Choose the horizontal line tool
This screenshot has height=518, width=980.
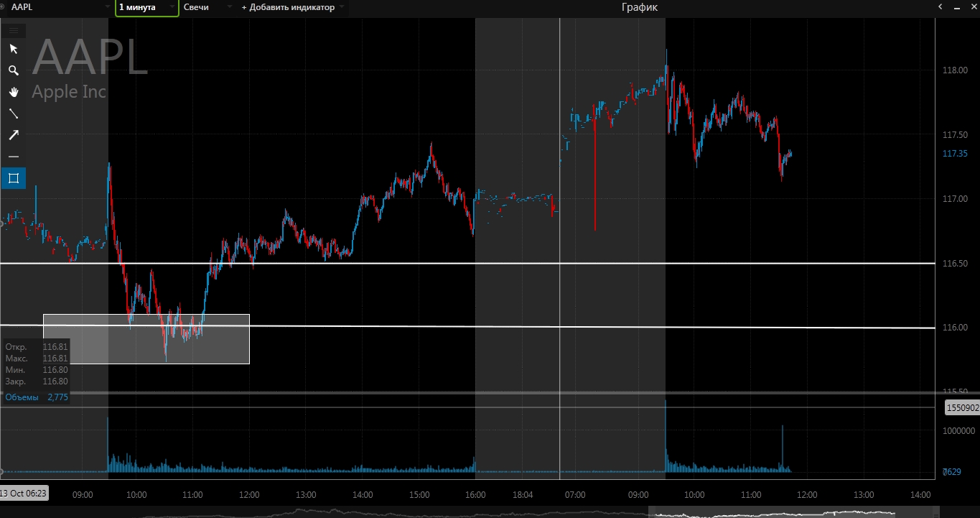pyautogui.click(x=13, y=157)
